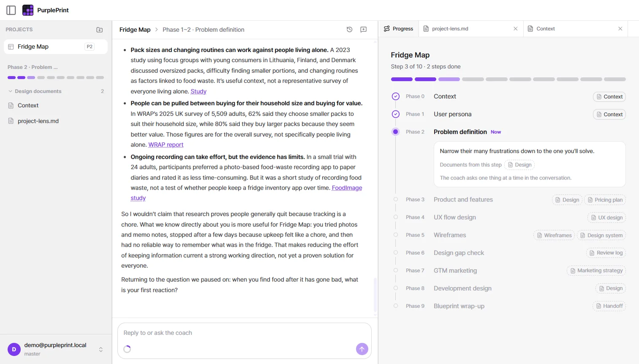
Task: Collapse the Design documents section
Action: tap(56, 91)
